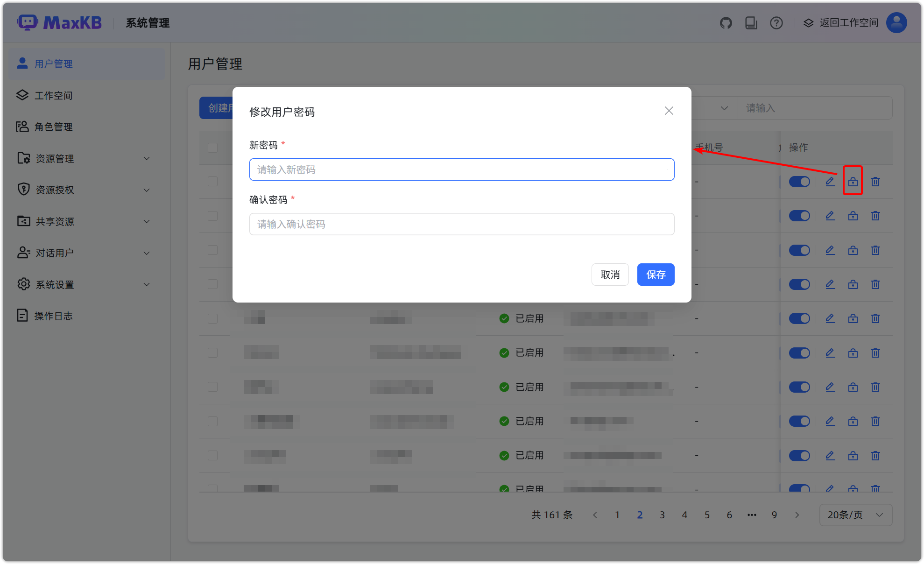Click the delete trash icon on last visible row
Viewport: 924px width, 564px height.
click(875, 489)
